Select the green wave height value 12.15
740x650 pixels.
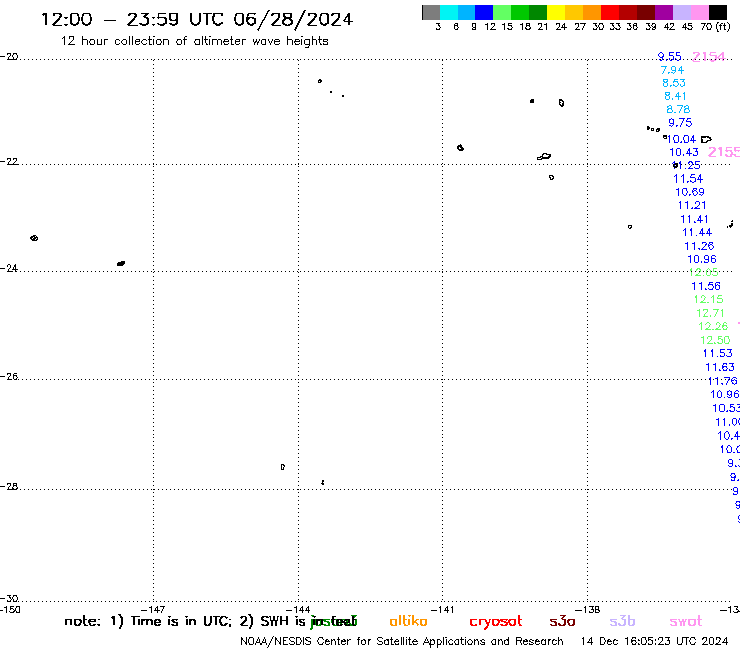point(708,299)
